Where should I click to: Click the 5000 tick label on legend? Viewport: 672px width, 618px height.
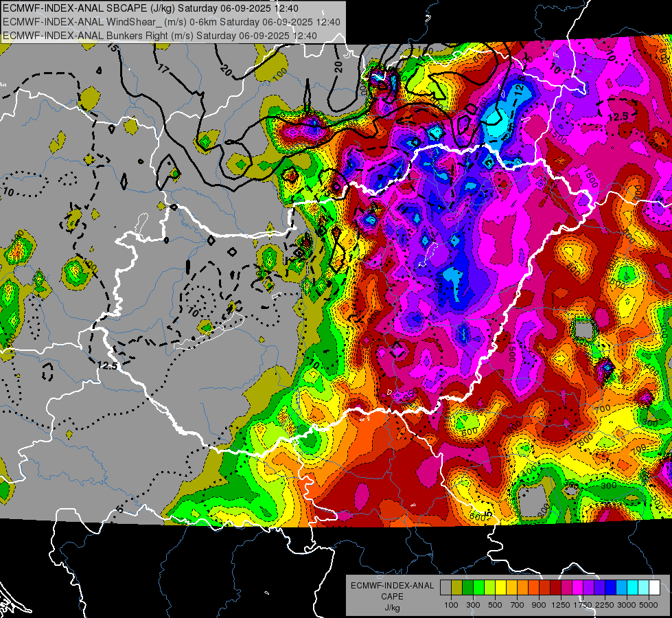(649, 605)
